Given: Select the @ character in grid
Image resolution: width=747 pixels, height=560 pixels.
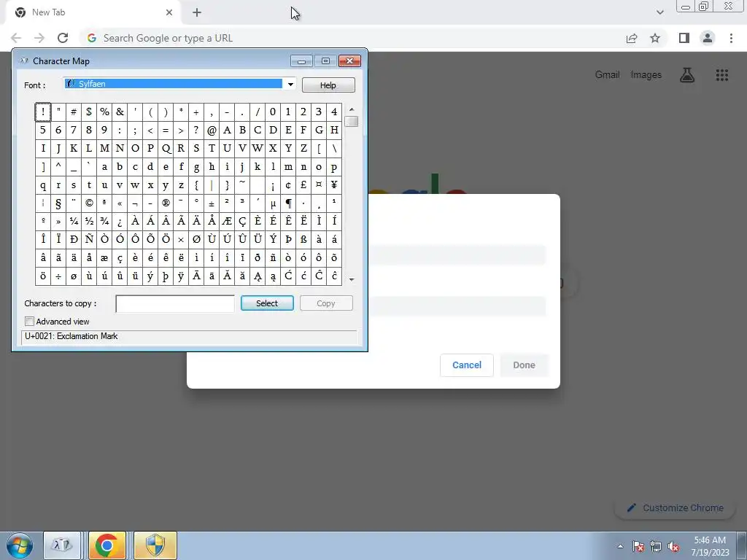Looking at the screenshot, I should 212,130.
